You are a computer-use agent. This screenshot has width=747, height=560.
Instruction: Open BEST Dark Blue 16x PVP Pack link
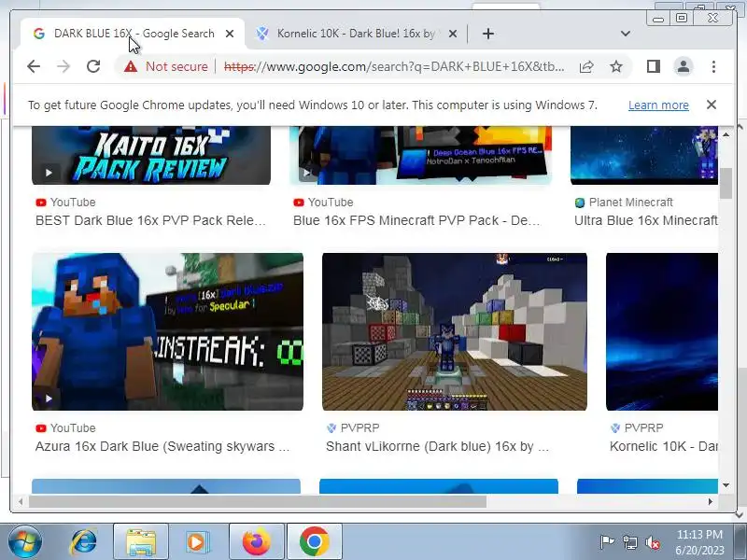click(150, 220)
